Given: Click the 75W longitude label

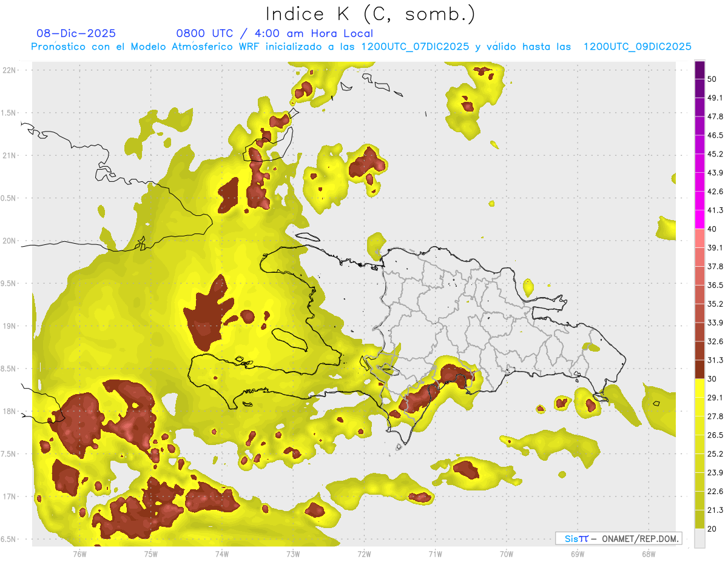Looking at the screenshot, I should [150, 554].
